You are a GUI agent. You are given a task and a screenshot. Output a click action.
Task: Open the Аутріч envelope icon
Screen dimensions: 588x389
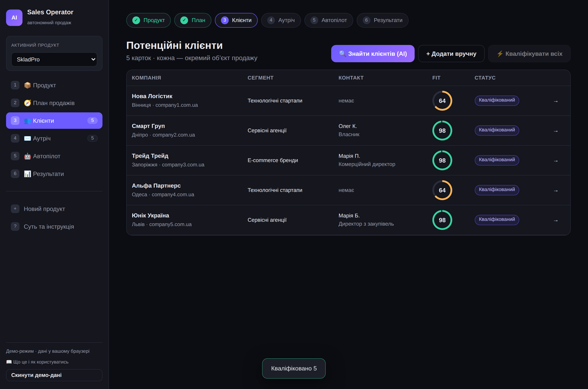(x=27, y=139)
